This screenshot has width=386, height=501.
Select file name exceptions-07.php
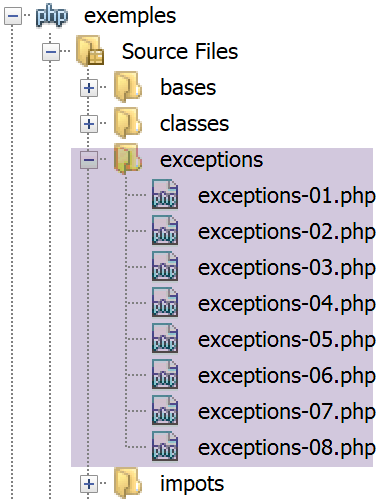[x=287, y=412]
